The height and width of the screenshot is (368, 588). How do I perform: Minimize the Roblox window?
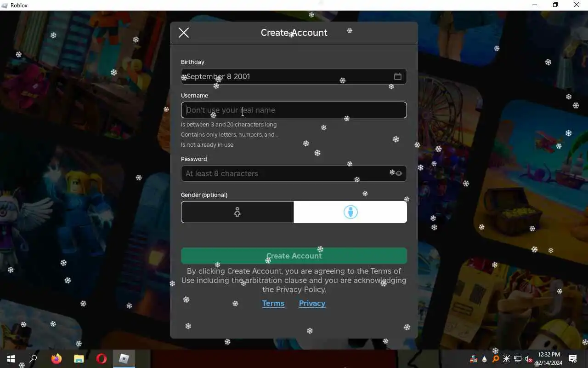tap(535, 5)
